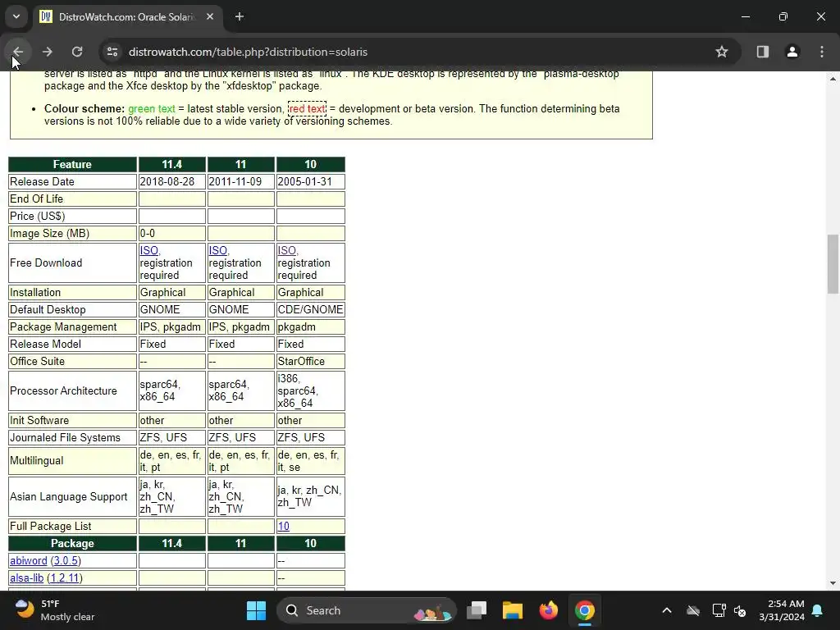Open File Explorer from taskbar
840x630 pixels.
click(x=512, y=610)
